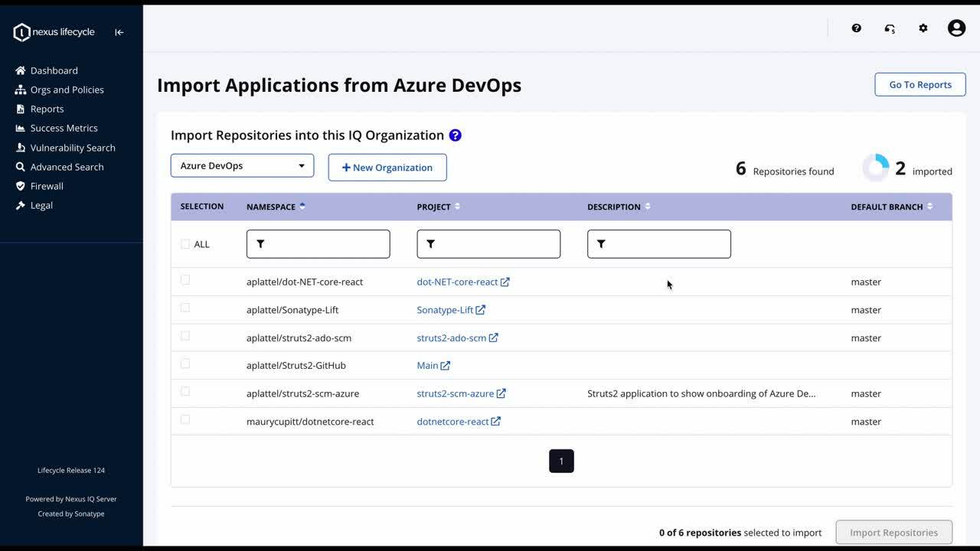This screenshot has height=551, width=980.
Task: Open the dot-NET-core-react project link
Action: (463, 282)
